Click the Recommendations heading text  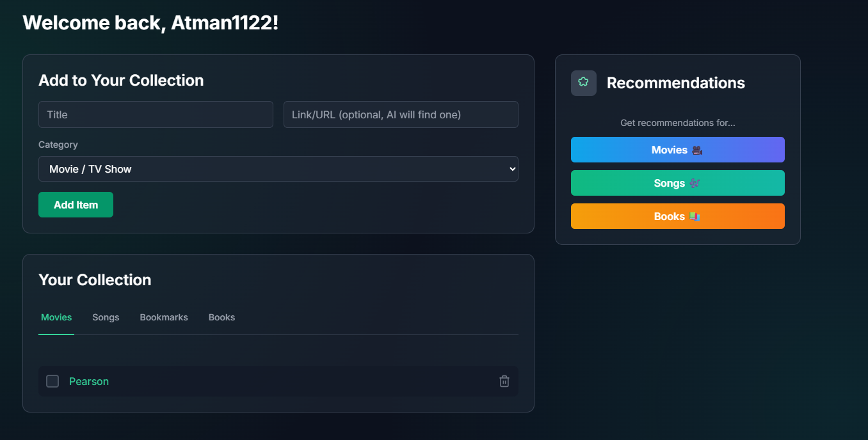point(675,83)
